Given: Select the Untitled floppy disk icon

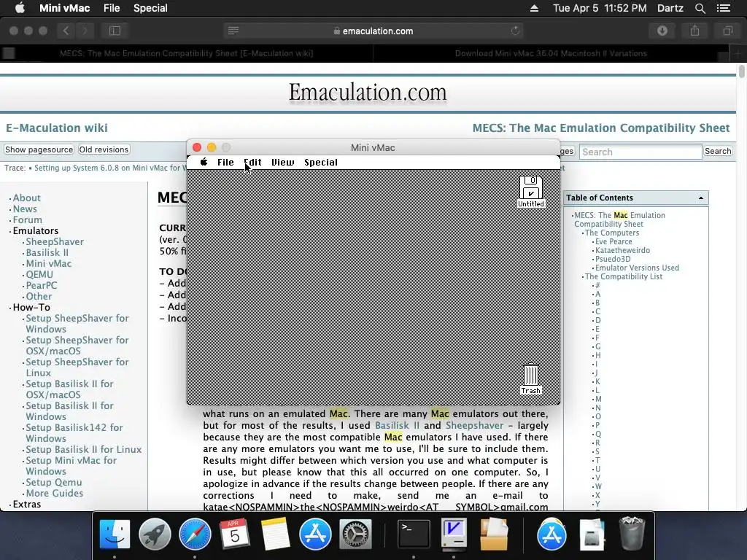Looking at the screenshot, I should pos(531,192).
